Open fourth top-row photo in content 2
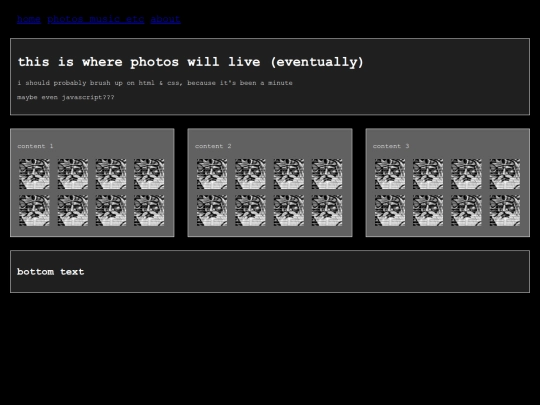 [x=327, y=174]
